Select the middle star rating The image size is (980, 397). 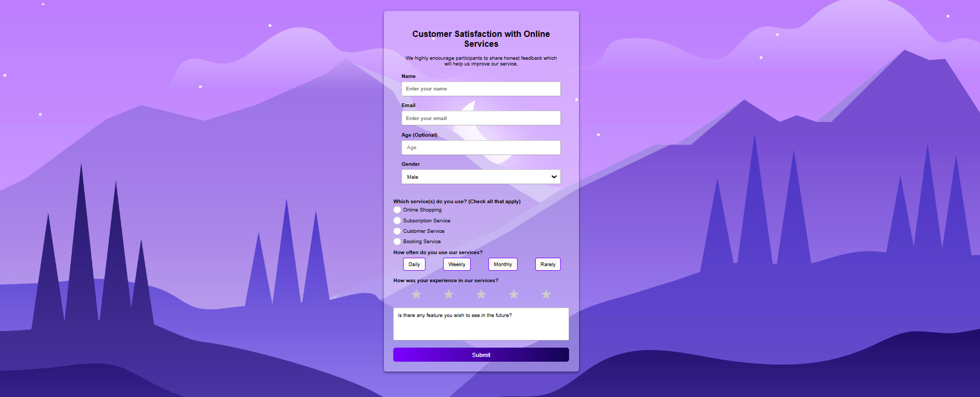click(x=481, y=294)
